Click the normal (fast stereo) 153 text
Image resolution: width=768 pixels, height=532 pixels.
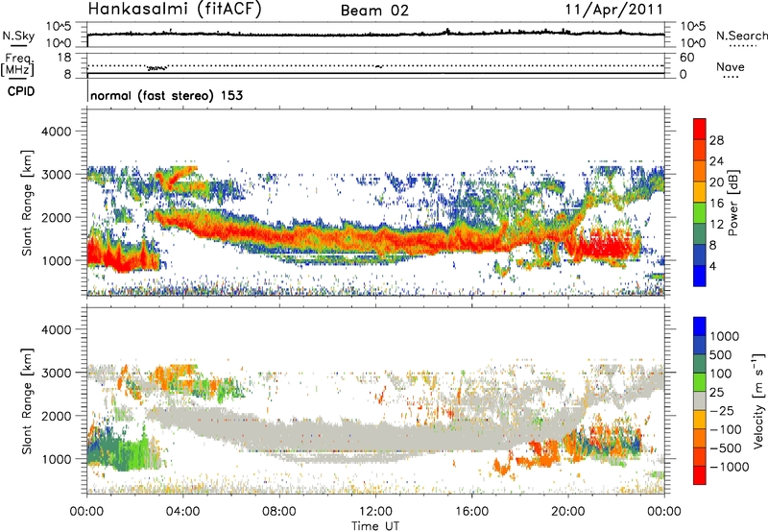click(x=166, y=95)
